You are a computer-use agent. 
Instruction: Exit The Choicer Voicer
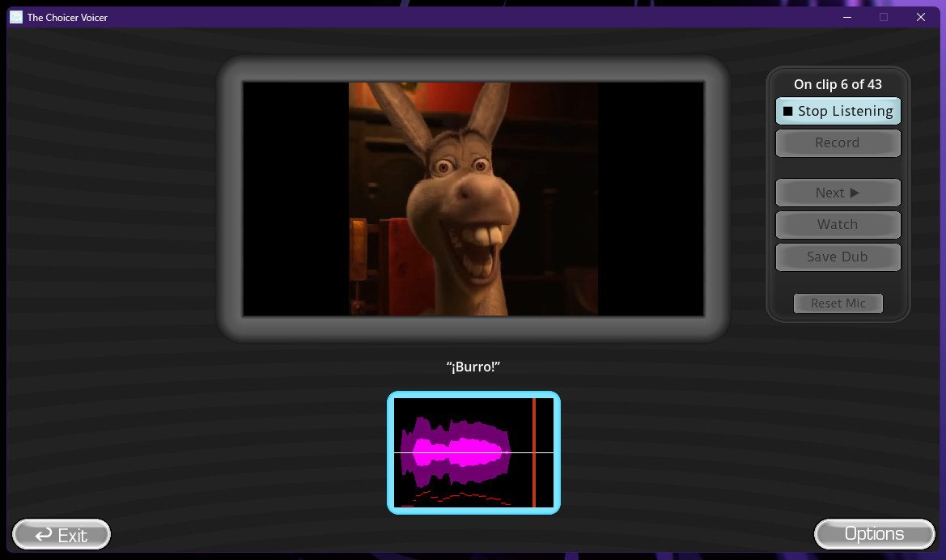click(x=62, y=535)
